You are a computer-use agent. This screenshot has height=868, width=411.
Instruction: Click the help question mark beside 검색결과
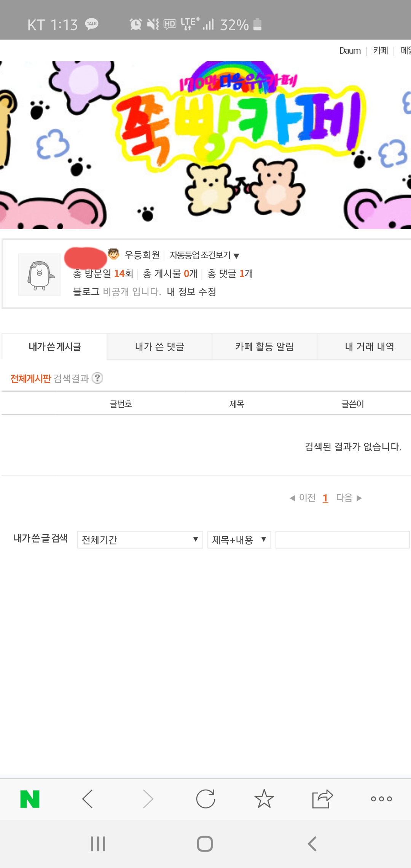click(97, 378)
